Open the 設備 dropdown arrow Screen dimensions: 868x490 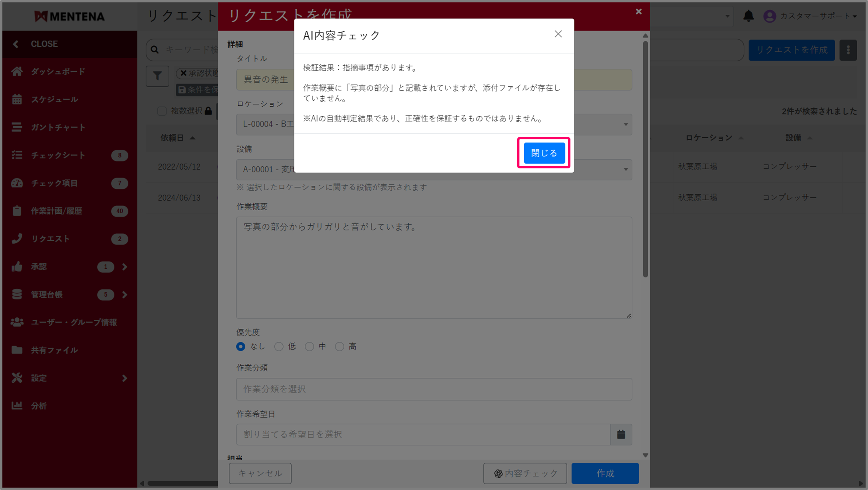coord(625,170)
